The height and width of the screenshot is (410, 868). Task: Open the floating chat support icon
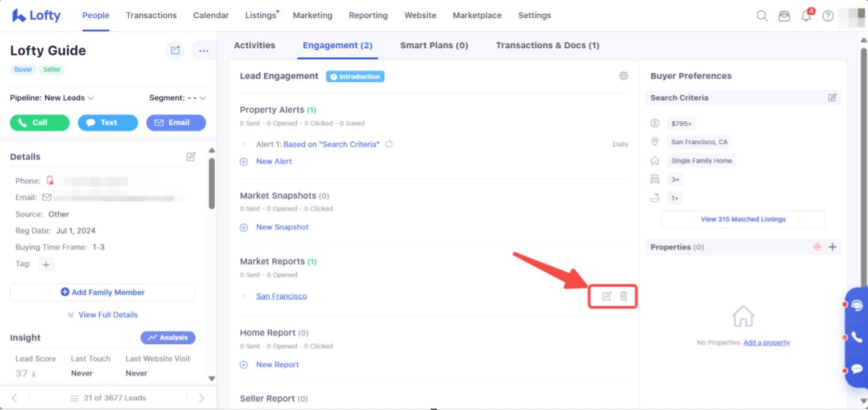tap(857, 304)
